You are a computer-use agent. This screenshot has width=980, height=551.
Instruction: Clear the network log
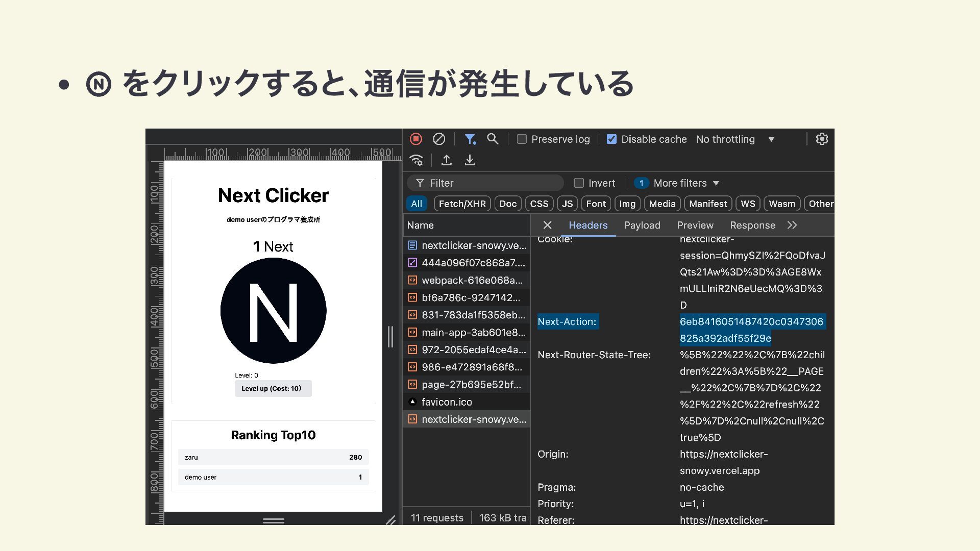(x=439, y=139)
